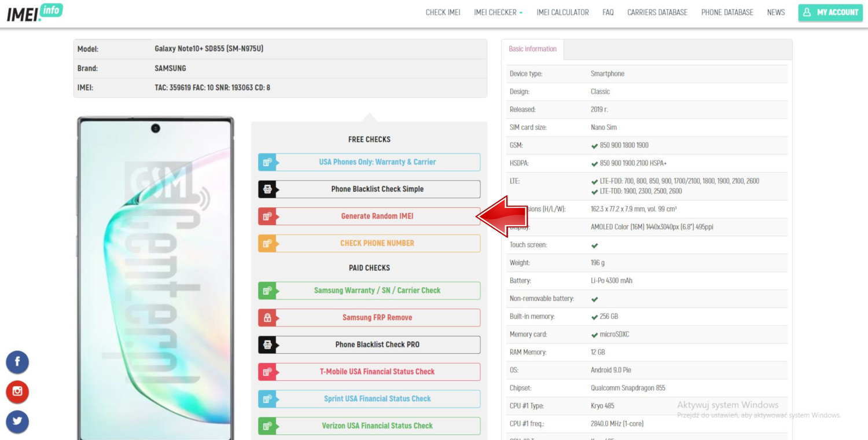Click the Galaxy Note10+ phone image

(156, 278)
